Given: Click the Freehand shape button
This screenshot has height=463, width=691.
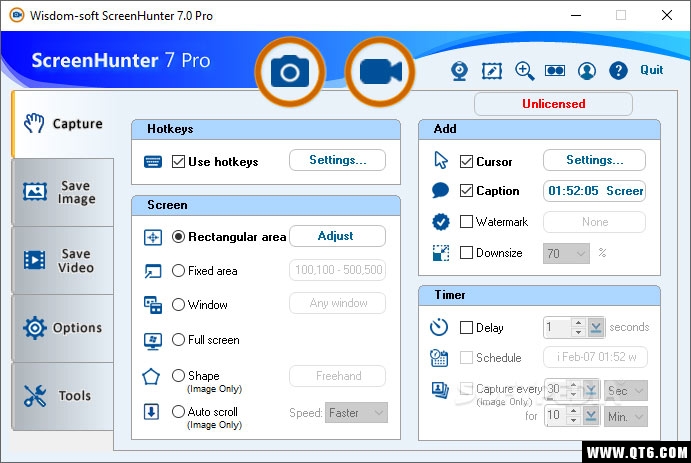Looking at the screenshot, I should [x=338, y=376].
